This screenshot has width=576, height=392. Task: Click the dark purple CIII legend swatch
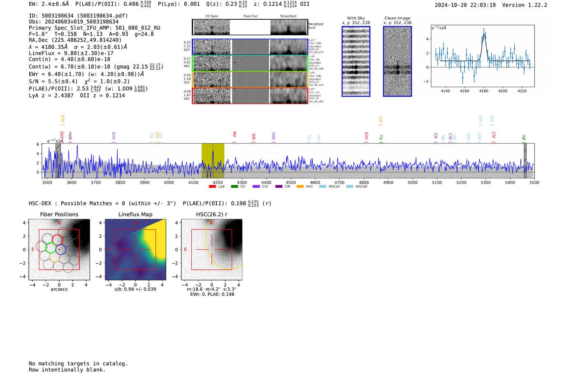pyautogui.click(x=279, y=187)
